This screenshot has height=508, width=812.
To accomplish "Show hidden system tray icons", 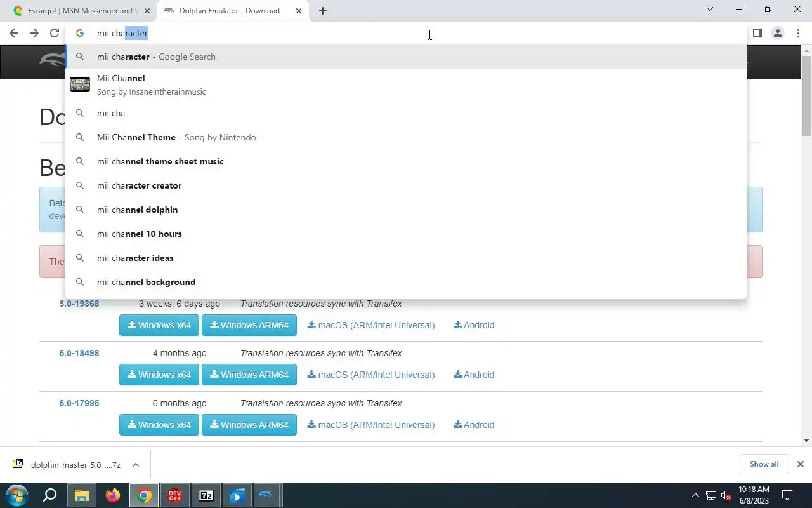I will 696,495.
